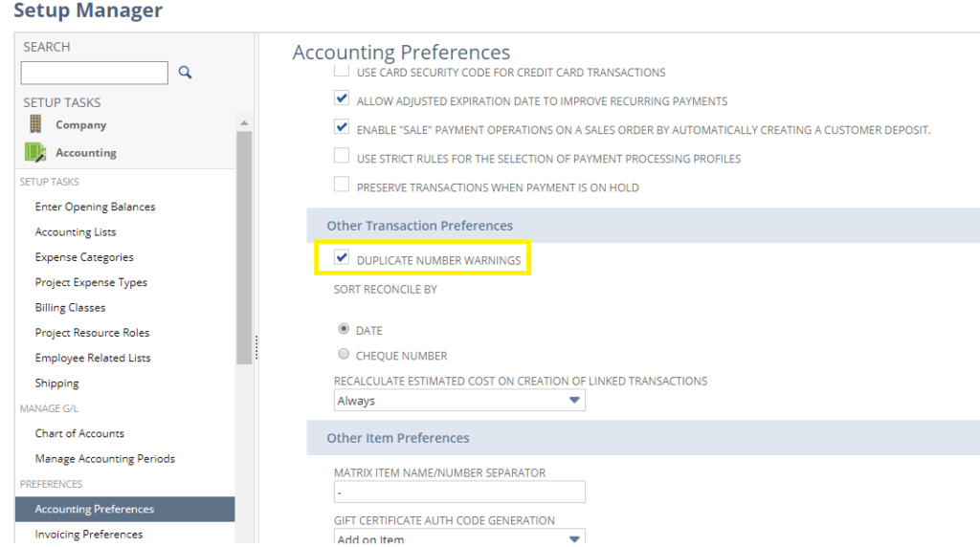Click the sidebar vertical scrollbar thumb
Image resolution: width=980 pixels, height=547 pixels.
(244, 248)
